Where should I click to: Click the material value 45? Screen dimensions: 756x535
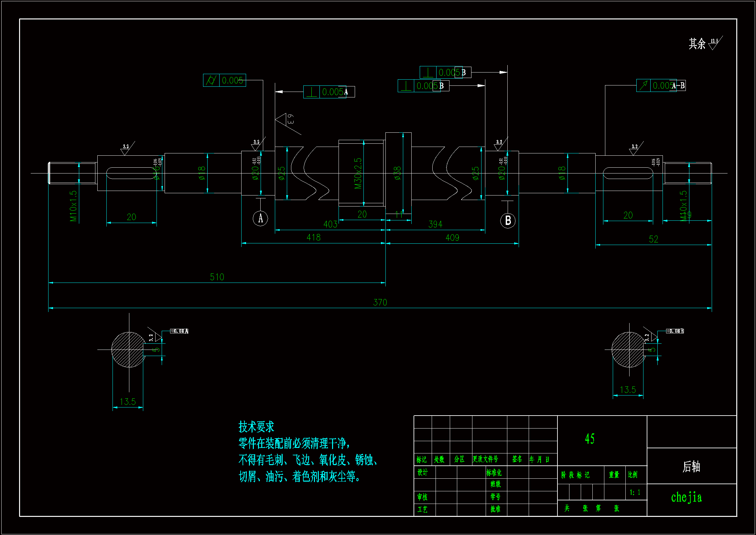point(590,439)
